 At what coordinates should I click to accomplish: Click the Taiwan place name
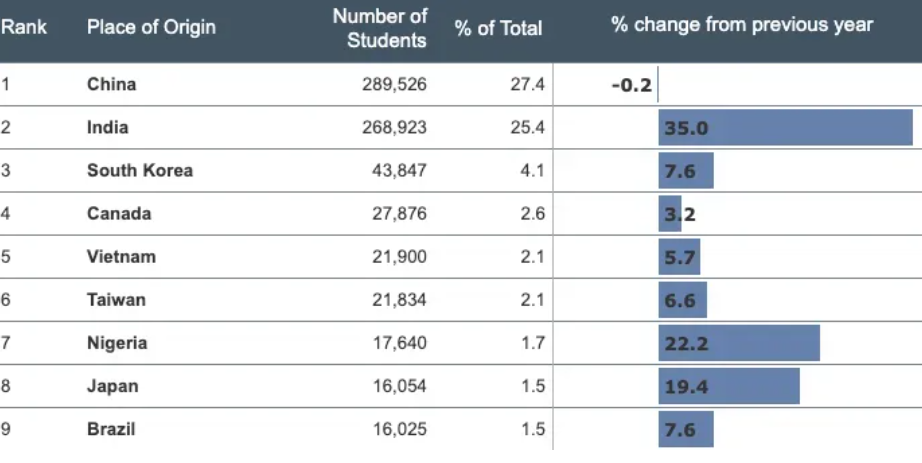116,300
